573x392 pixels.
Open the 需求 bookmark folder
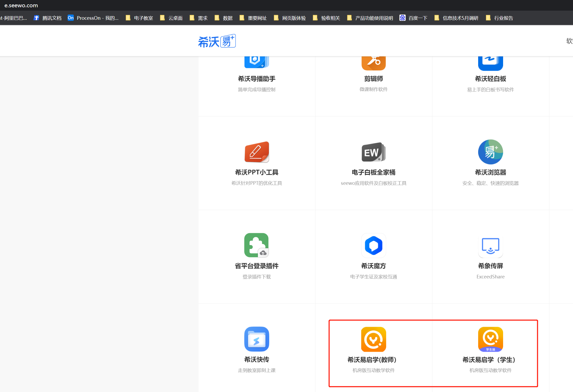pos(199,18)
